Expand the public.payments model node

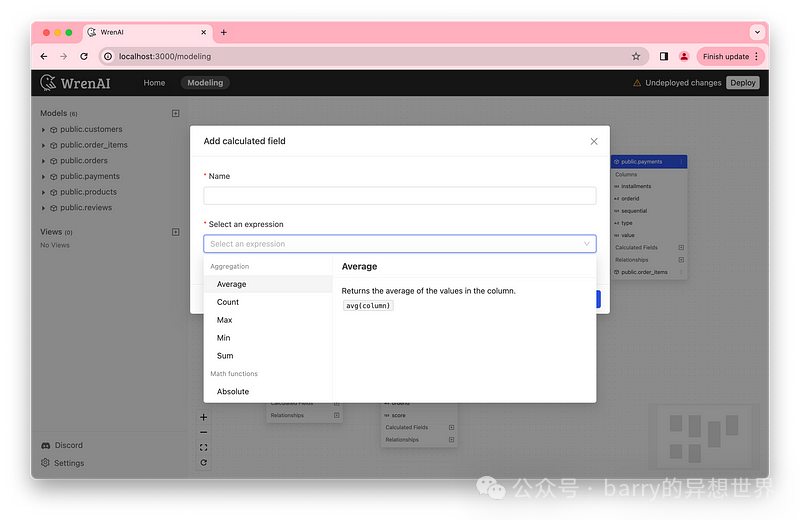[x=43, y=177]
